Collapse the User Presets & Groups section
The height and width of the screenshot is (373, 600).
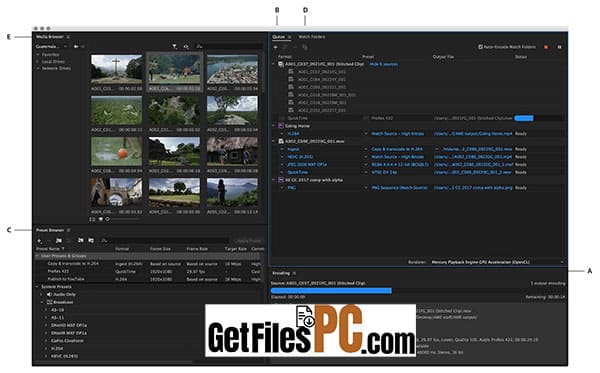click(x=38, y=256)
